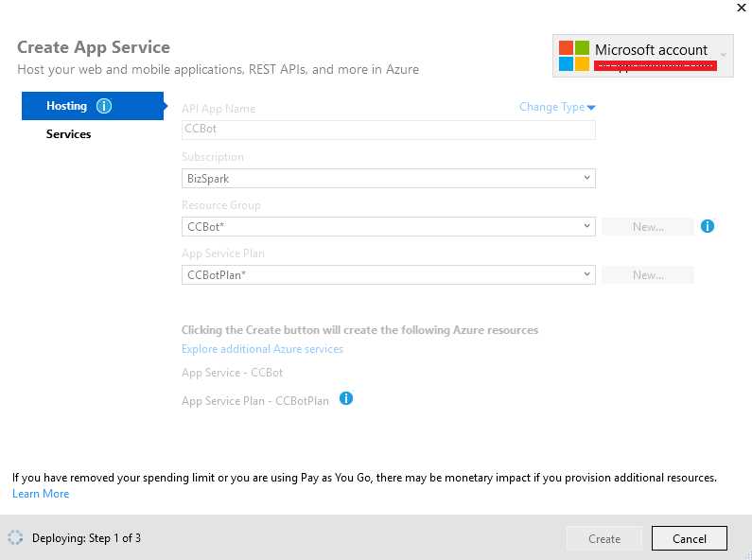
Task: Switch to the Services tab
Action: [x=69, y=134]
